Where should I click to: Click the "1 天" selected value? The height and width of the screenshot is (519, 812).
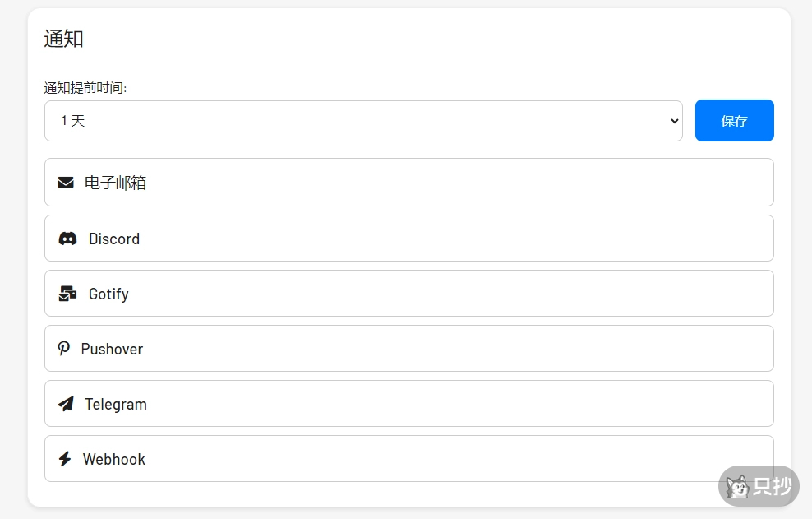(x=73, y=121)
